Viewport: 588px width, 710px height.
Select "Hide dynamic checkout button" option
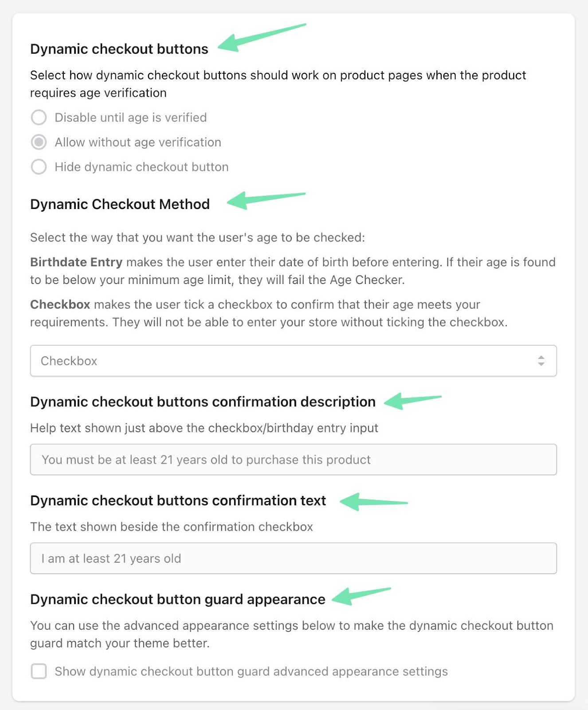(x=39, y=167)
